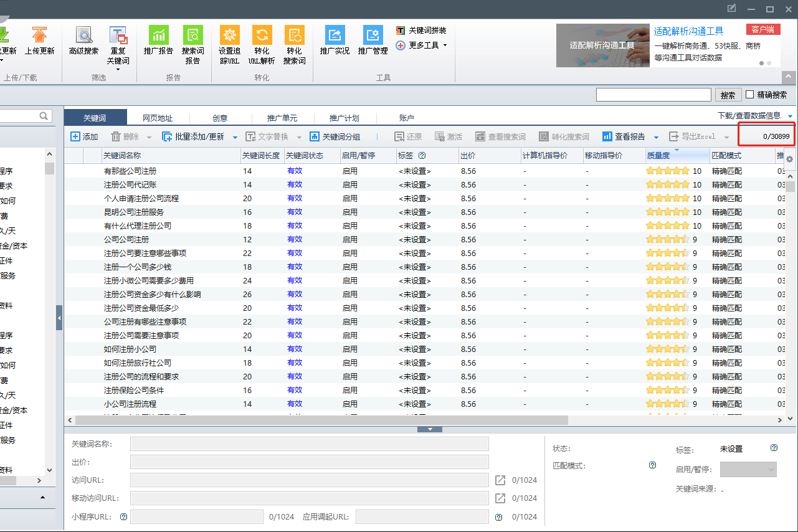
Task: Expand 下载/查看数据信息 dropdown
Action: pos(790,116)
